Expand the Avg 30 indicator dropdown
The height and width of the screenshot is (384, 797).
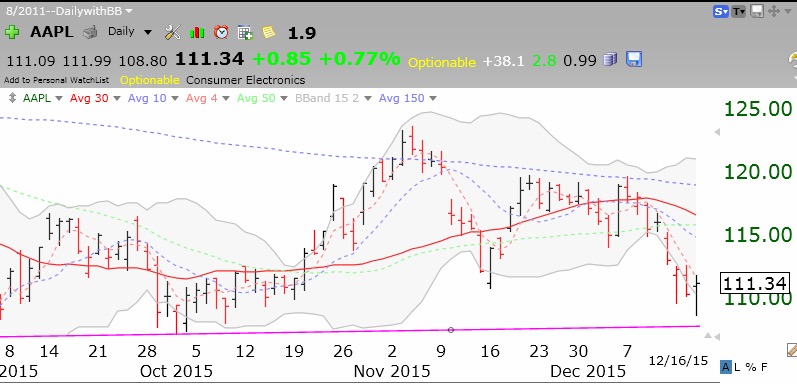(116, 99)
